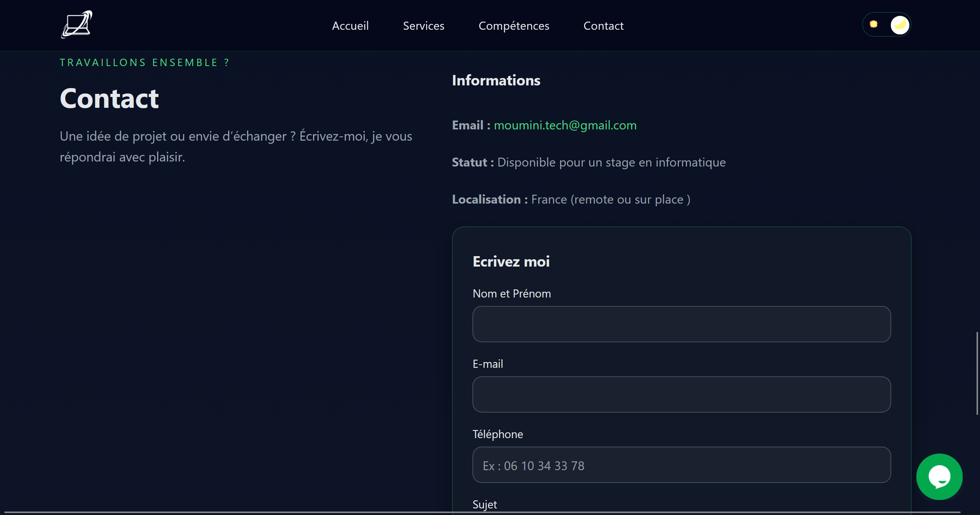Focus the Nom et Prénom input field
Screen dimensions: 980x515
point(681,324)
